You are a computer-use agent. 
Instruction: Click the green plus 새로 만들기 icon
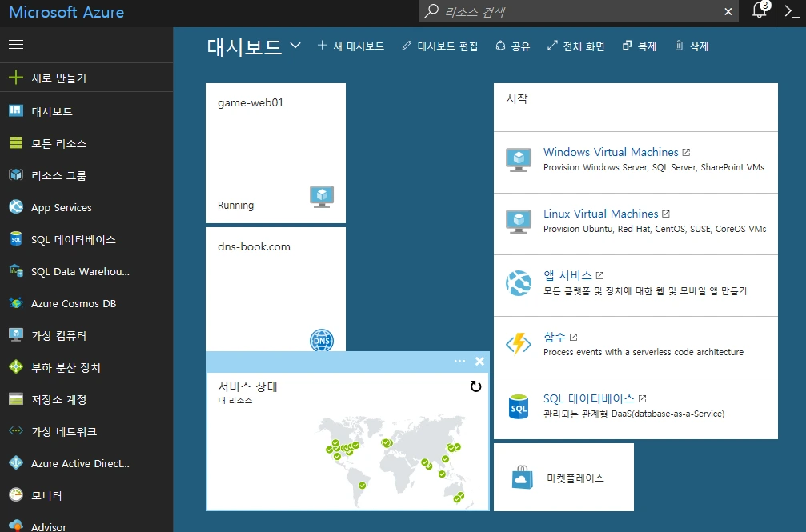(x=16, y=78)
